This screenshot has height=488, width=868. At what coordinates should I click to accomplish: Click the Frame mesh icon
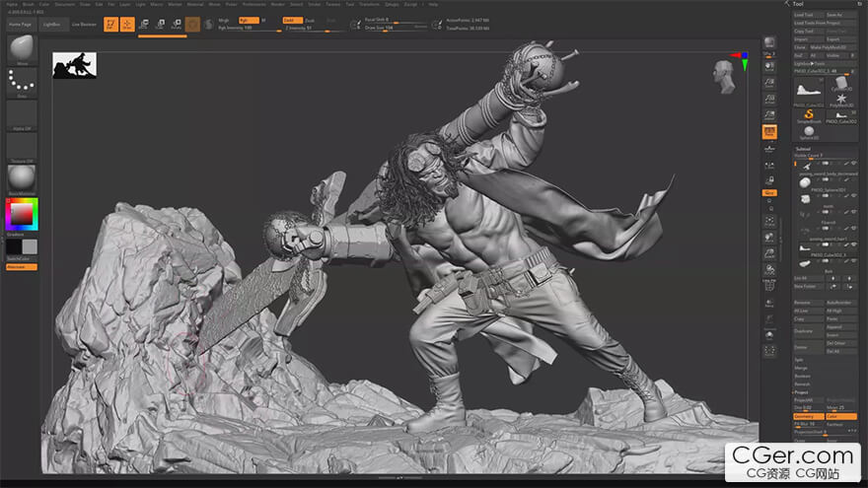(769, 221)
